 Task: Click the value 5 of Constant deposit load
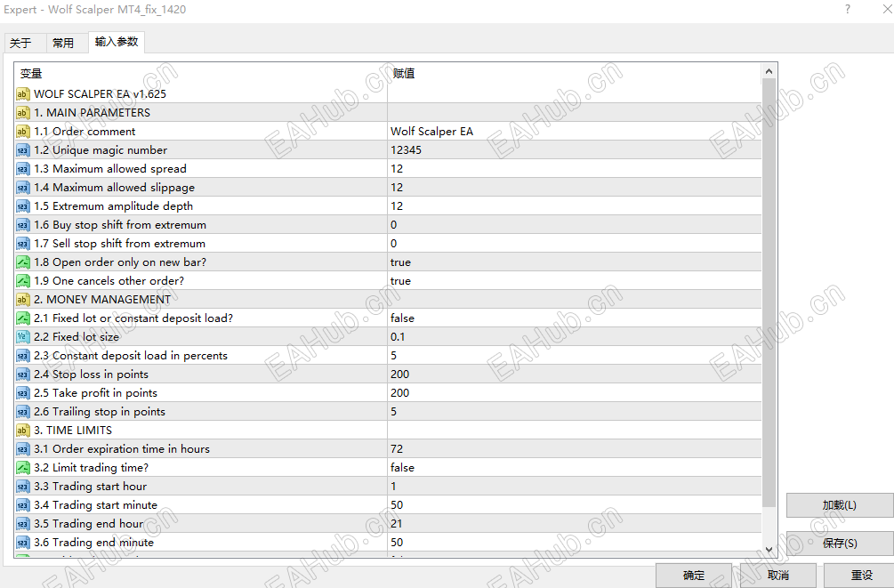tap(393, 356)
